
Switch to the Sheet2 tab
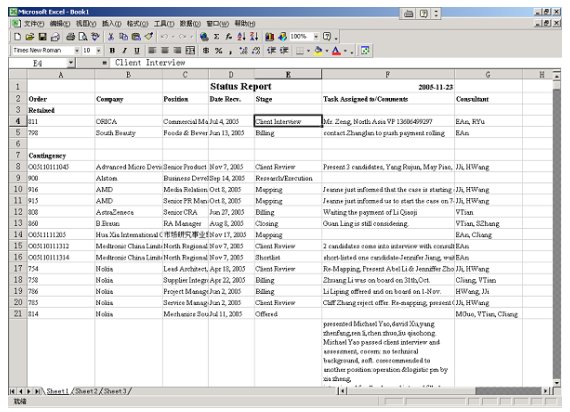click(87, 392)
